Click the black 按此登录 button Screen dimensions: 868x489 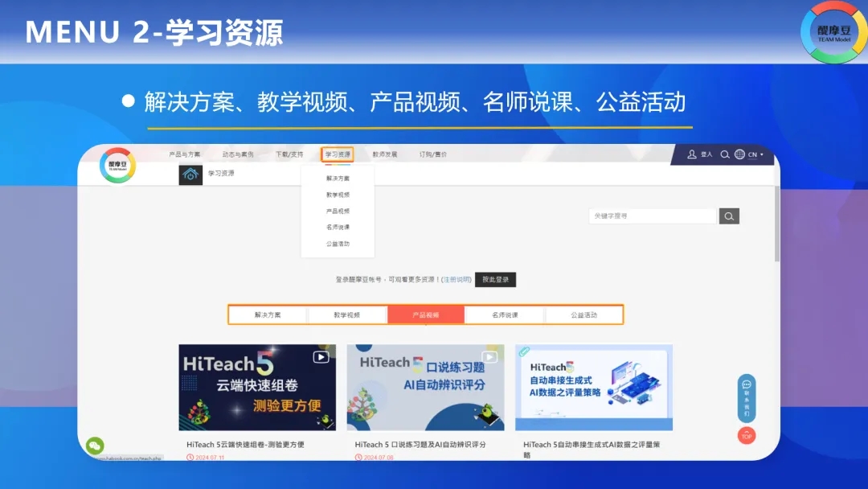tap(495, 280)
